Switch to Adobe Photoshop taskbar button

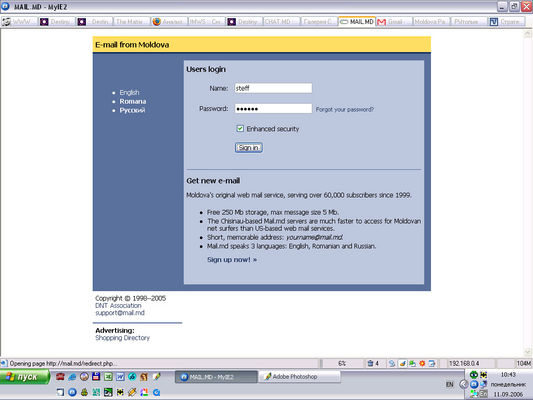click(299, 377)
